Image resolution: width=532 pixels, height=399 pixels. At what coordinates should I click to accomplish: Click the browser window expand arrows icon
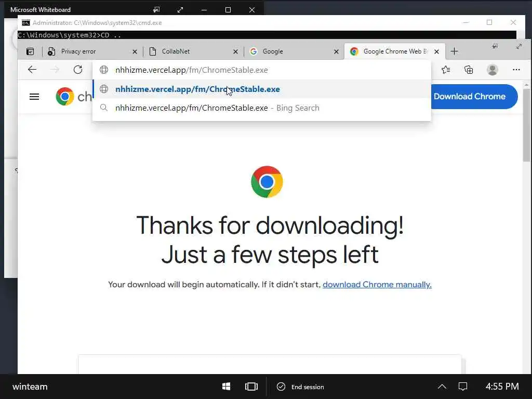[519, 46]
